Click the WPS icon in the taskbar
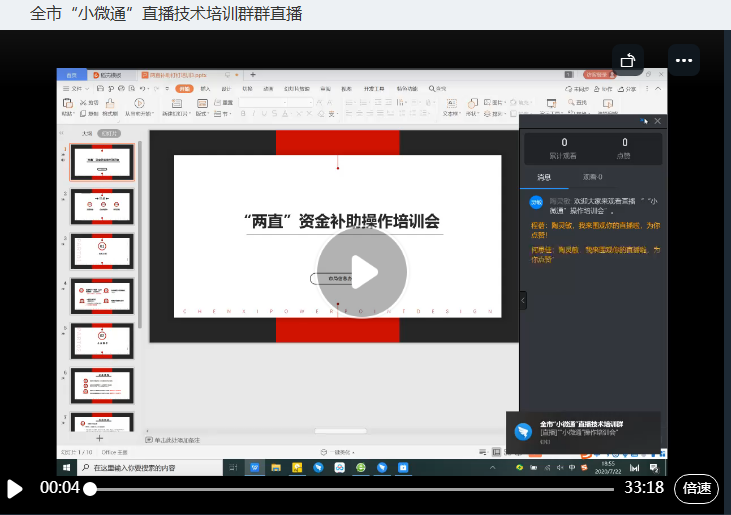Image resolution: width=731 pixels, height=515 pixels. pos(254,467)
